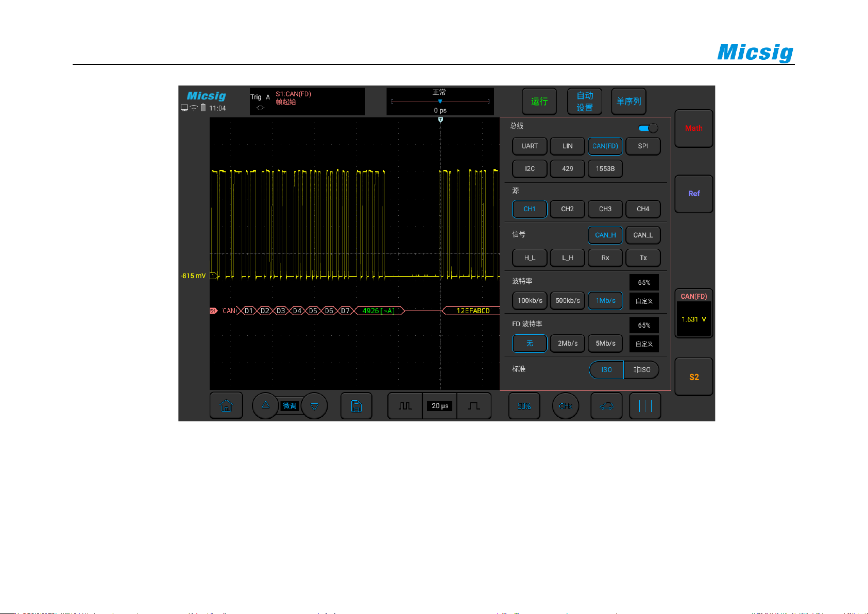Set signal type to CAN_H

click(x=605, y=235)
